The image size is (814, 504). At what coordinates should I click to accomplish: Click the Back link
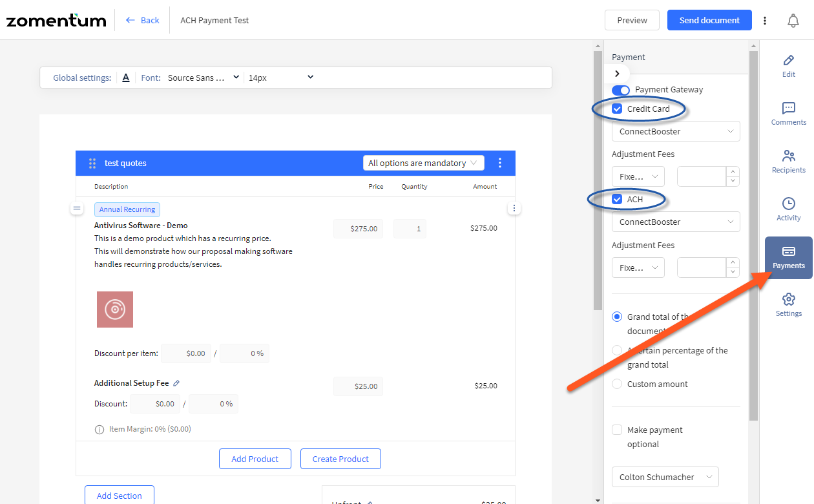click(142, 21)
